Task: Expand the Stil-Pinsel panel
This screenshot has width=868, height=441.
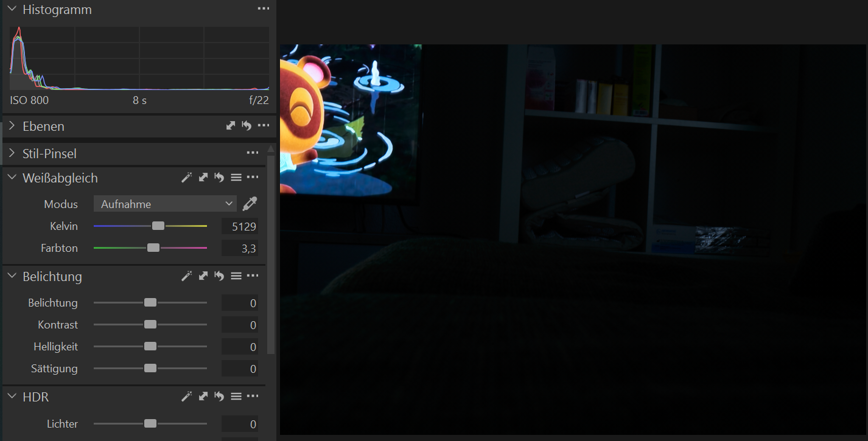Action: [x=12, y=153]
